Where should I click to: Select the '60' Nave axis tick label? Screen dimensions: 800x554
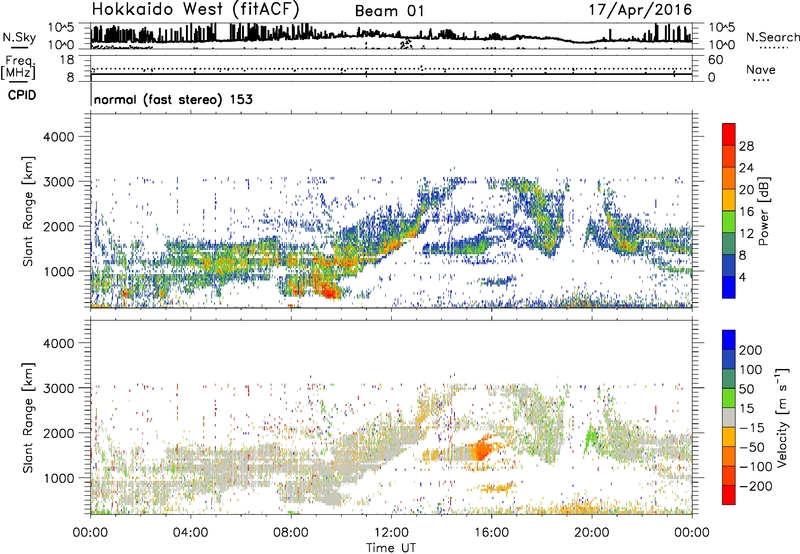coord(715,60)
